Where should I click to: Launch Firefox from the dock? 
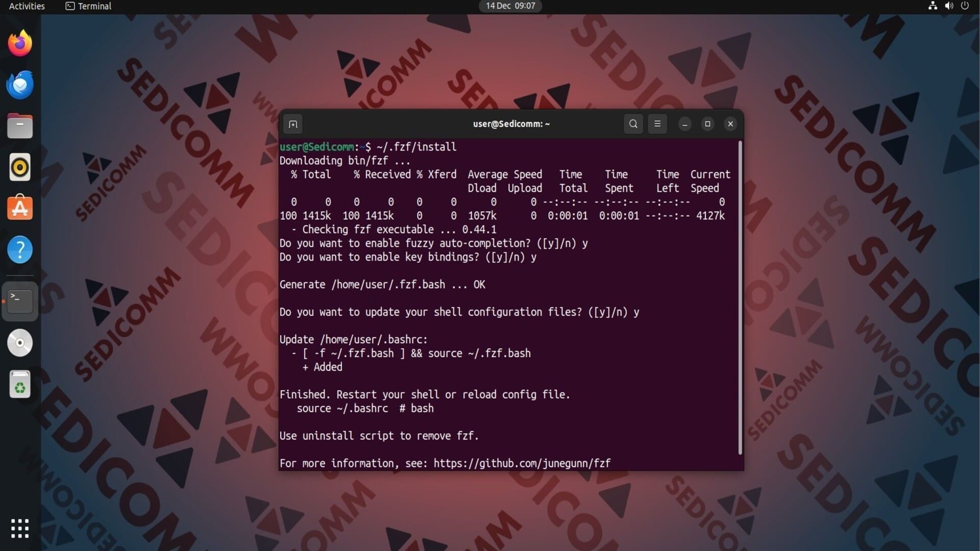(x=20, y=43)
